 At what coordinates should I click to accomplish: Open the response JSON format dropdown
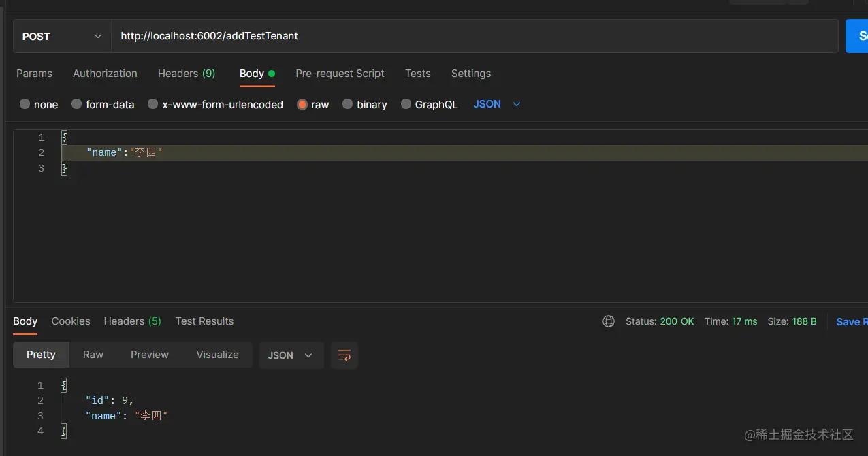pos(291,355)
